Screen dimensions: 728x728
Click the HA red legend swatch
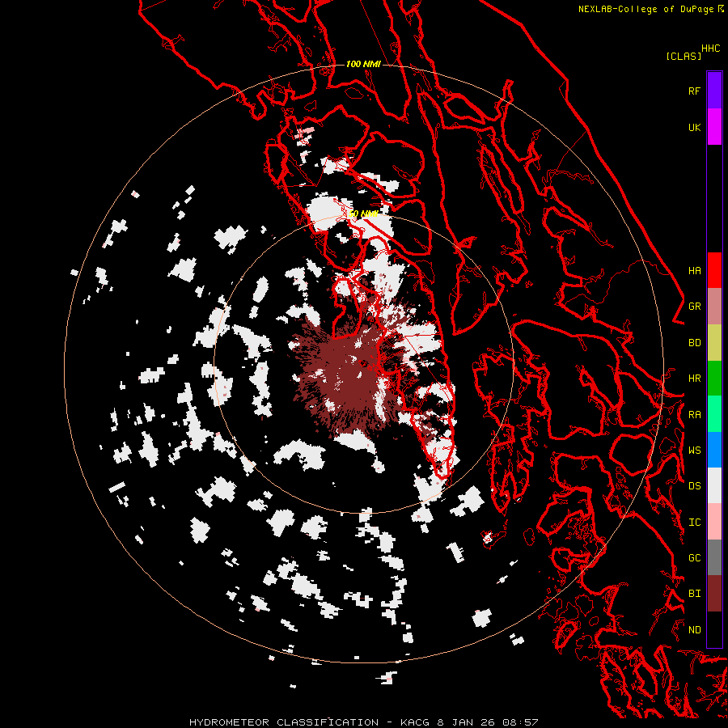tap(714, 270)
